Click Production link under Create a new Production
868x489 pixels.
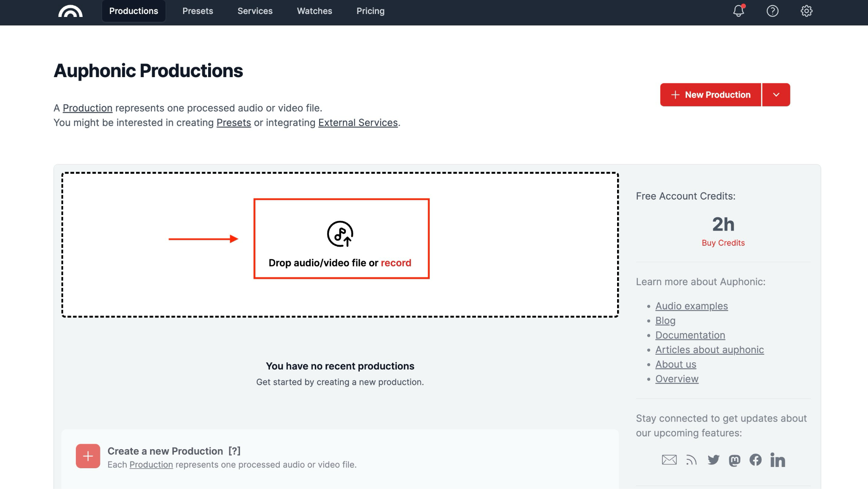[151, 465]
